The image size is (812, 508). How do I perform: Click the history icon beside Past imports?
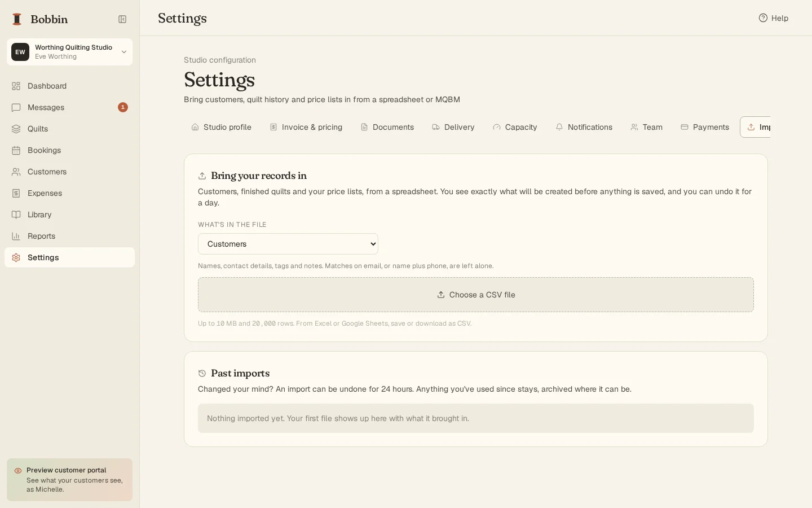tap(202, 374)
